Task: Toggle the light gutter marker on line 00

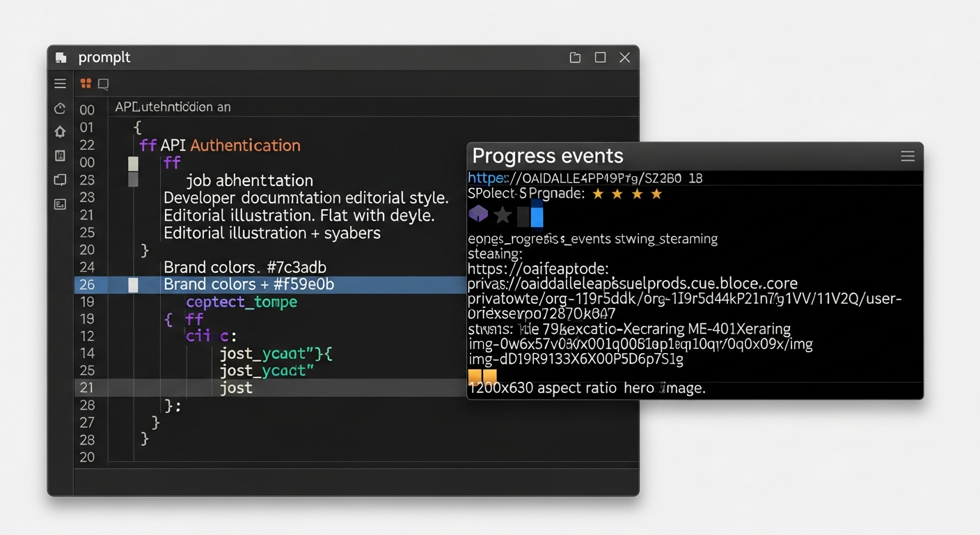Action: (133, 163)
